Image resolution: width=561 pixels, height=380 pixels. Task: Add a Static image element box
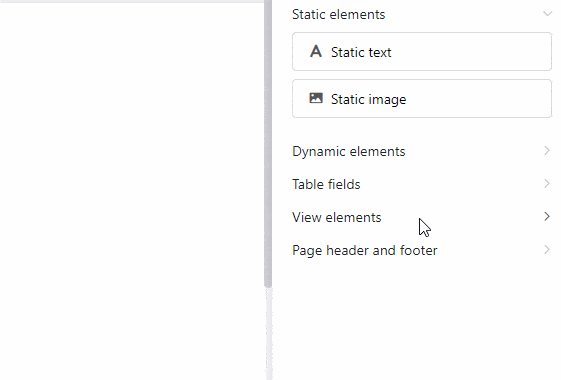tap(422, 98)
